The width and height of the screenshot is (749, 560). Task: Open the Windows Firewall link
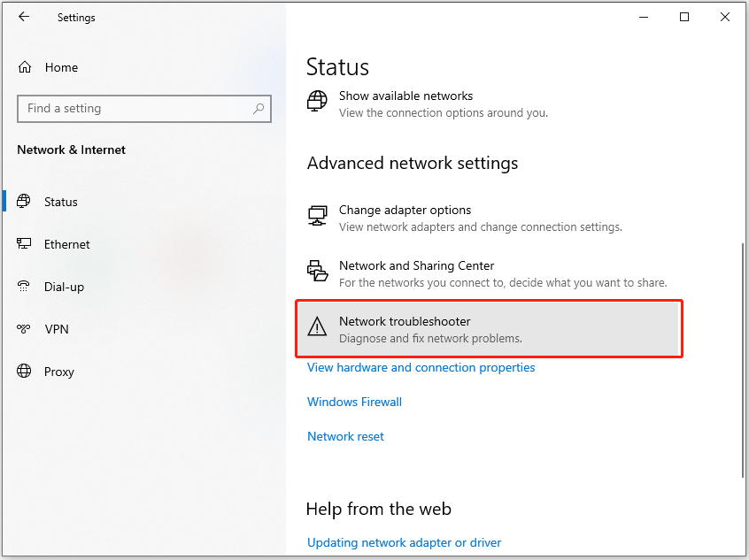pos(354,402)
